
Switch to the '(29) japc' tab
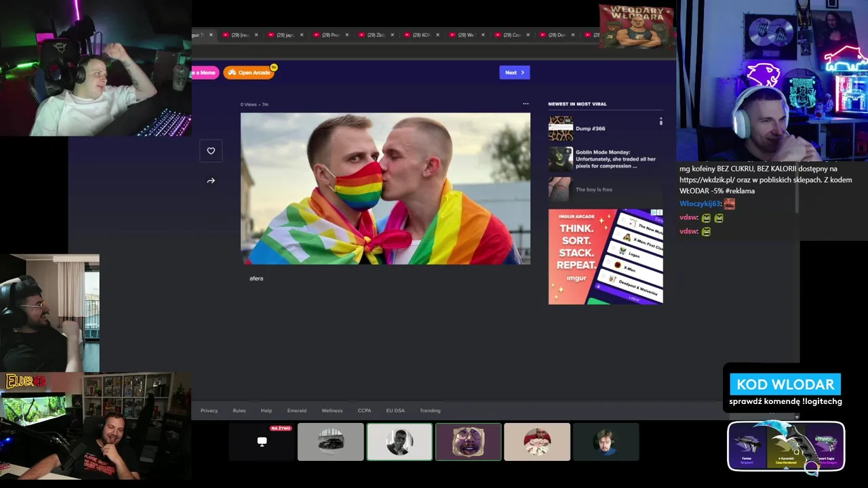285,35
